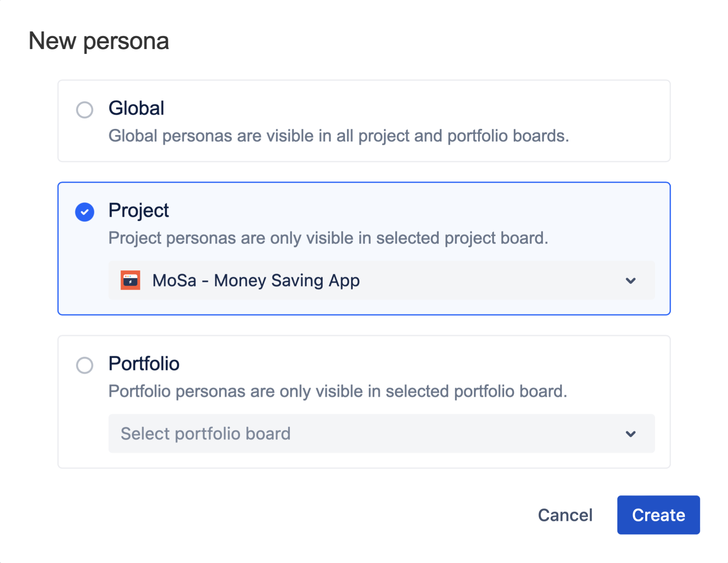Click the New persona dialog heading
The height and width of the screenshot is (563, 728).
click(99, 41)
